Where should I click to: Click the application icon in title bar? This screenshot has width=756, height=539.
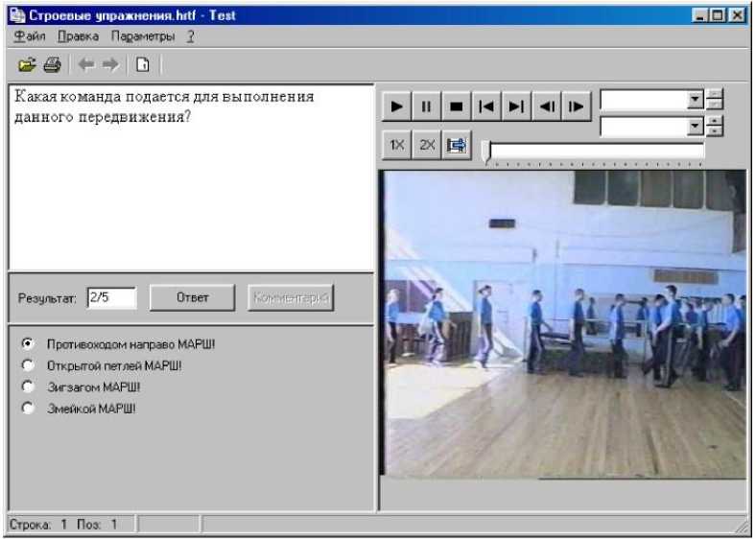(x=17, y=15)
